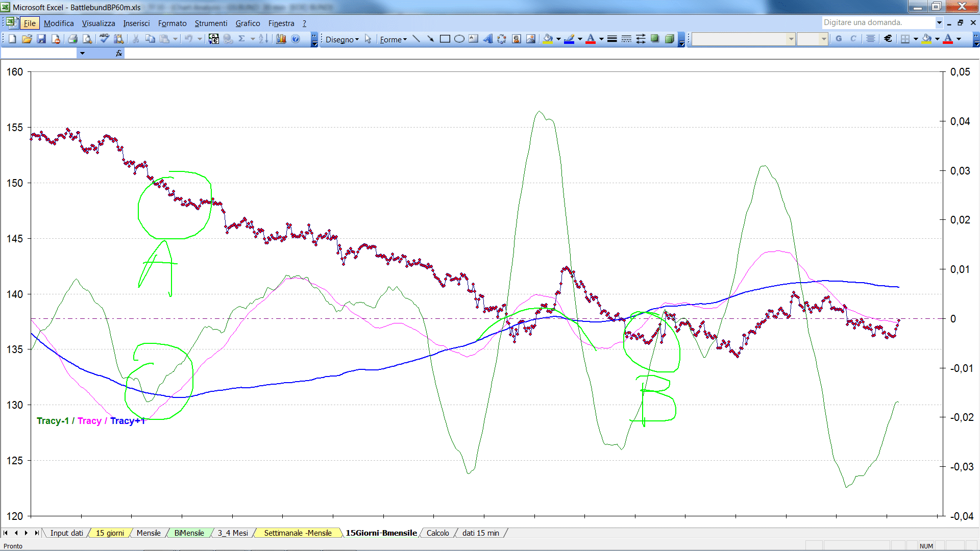Click inside the Name Box field
The width and height of the screenshot is (980, 551).
coord(39,53)
